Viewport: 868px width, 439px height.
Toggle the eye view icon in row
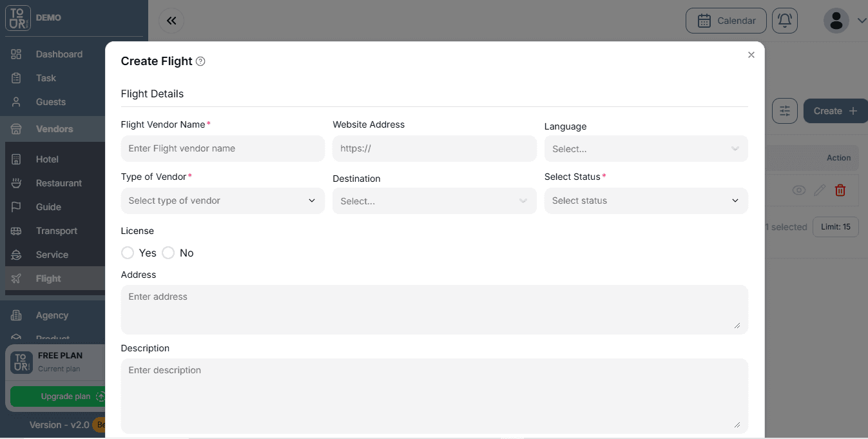tap(798, 190)
